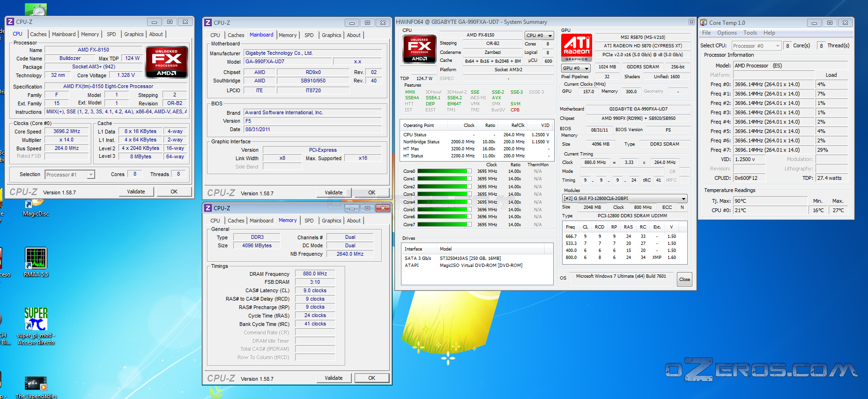The image size is (868, 399).
Task: Click the Freq #7 value in Core Temp
Action: click(774, 150)
